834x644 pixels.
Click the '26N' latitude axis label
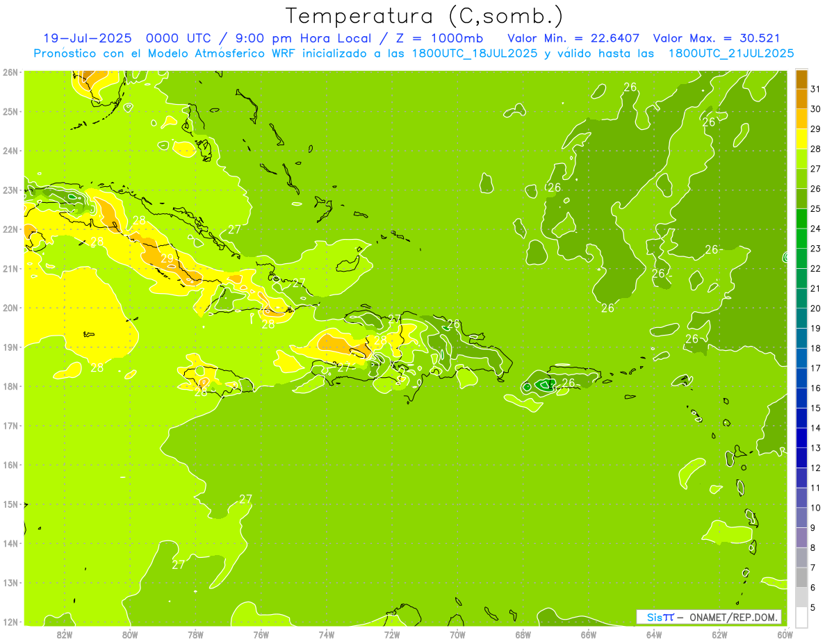(10, 72)
